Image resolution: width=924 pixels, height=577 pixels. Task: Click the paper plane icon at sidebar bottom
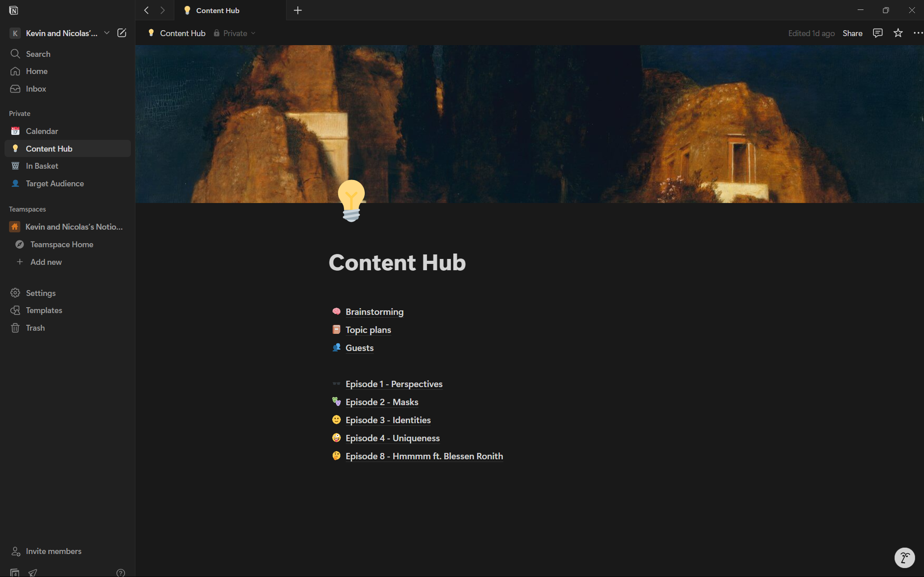pyautogui.click(x=33, y=572)
